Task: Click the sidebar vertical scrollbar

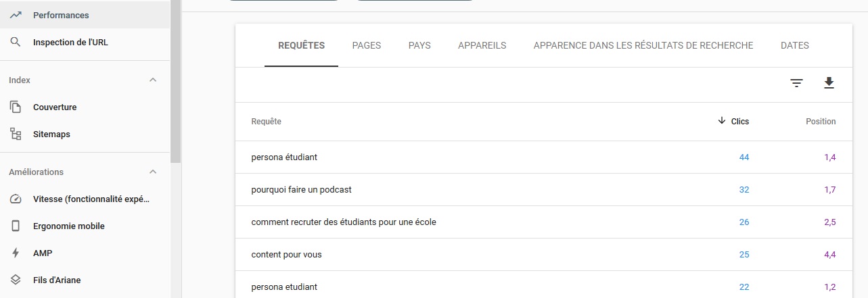Action: click(175, 81)
